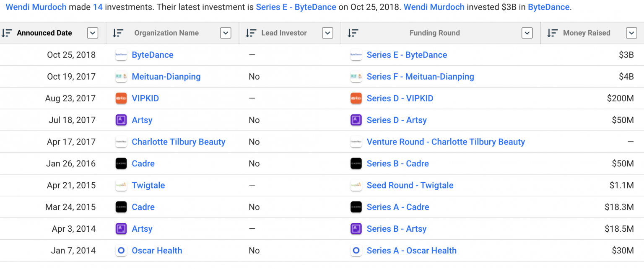Open the Money Raised column dropdown
The image size is (644, 269).
(631, 33)
